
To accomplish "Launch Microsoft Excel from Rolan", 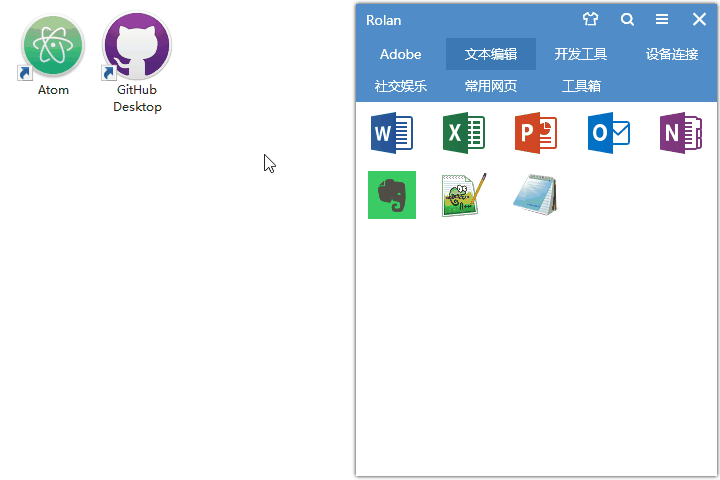I will [x=464, y=133].
